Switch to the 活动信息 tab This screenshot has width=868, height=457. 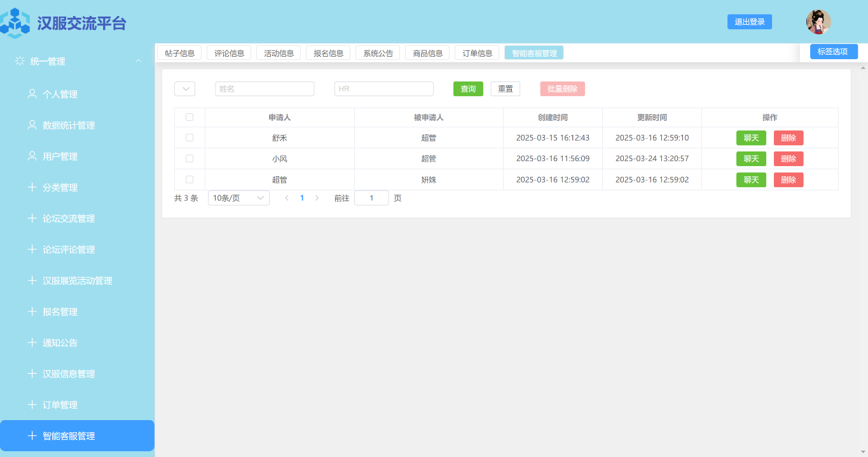(279, 53)
